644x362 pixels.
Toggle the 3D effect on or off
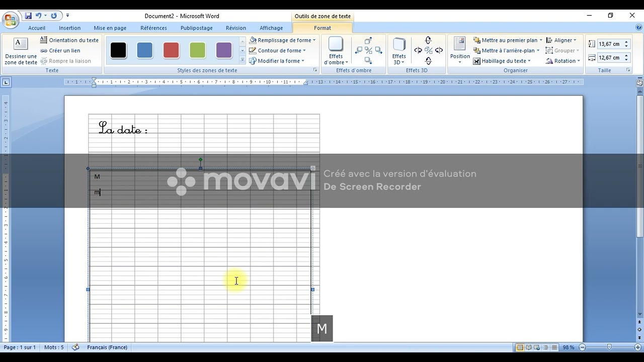click(x=429, y=50)
